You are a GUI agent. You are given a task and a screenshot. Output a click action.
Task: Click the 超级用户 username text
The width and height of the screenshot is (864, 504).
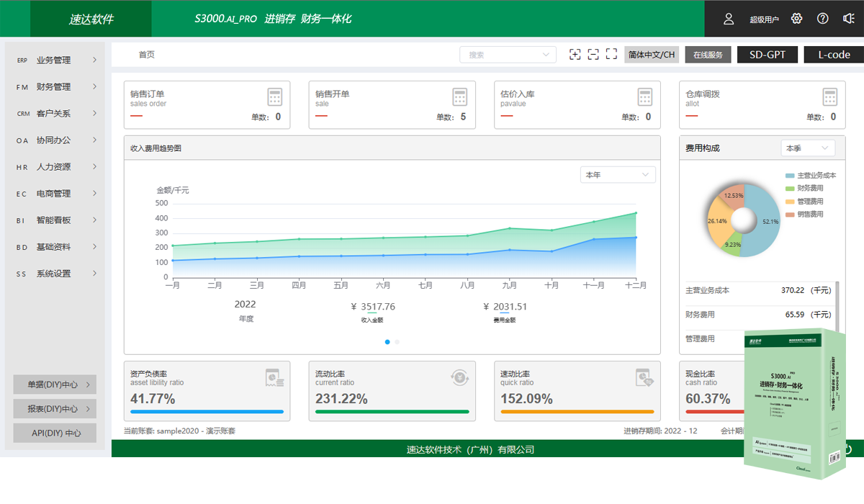coord(764,19)
